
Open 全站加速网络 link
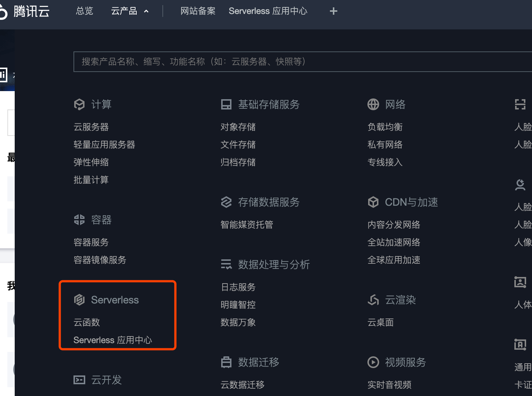(x=394, y=242)
